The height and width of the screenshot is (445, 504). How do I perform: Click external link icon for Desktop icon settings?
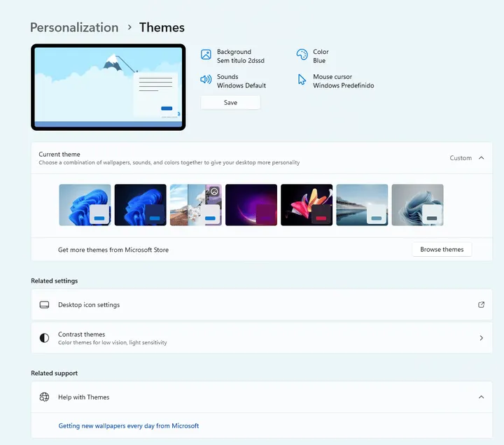(481, 305)
